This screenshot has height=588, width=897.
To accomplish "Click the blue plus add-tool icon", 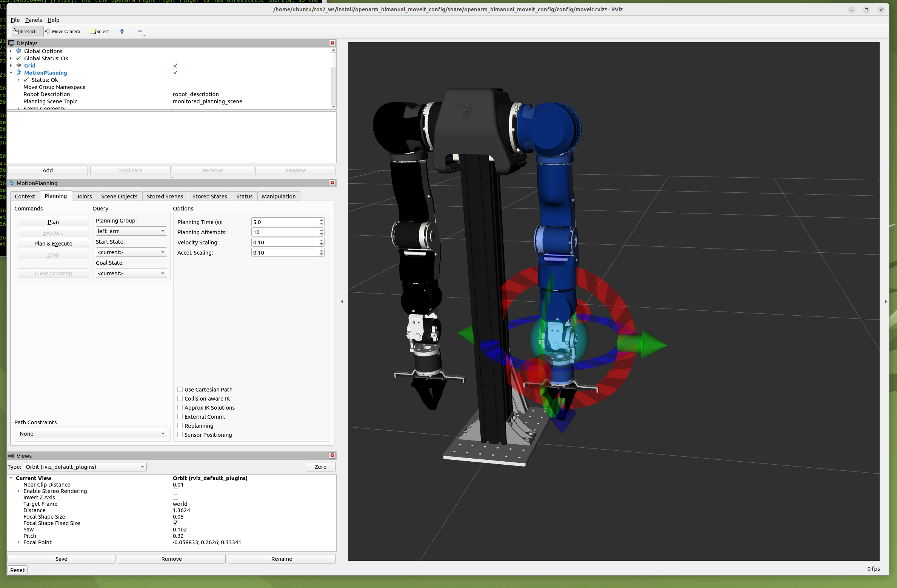I will tap(122, 31).
